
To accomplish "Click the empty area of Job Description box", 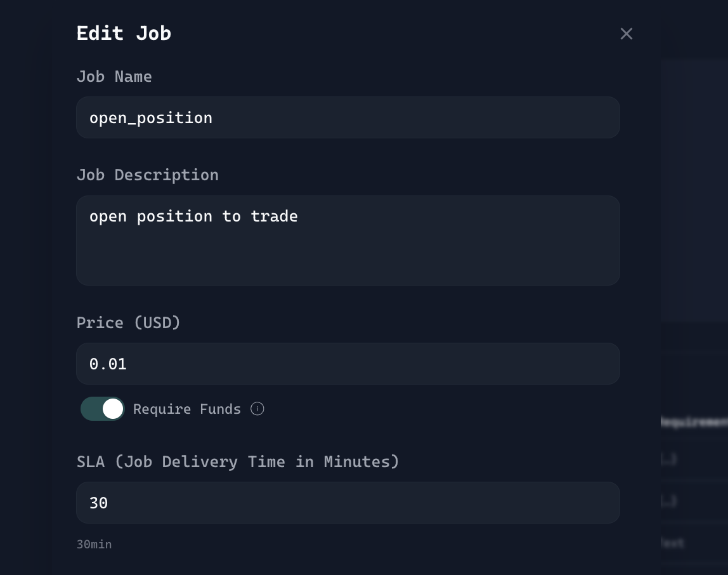I will (348, 257).
